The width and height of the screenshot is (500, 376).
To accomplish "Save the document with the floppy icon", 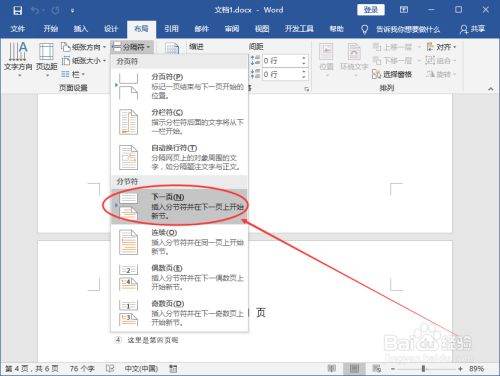I will point(17,11).
